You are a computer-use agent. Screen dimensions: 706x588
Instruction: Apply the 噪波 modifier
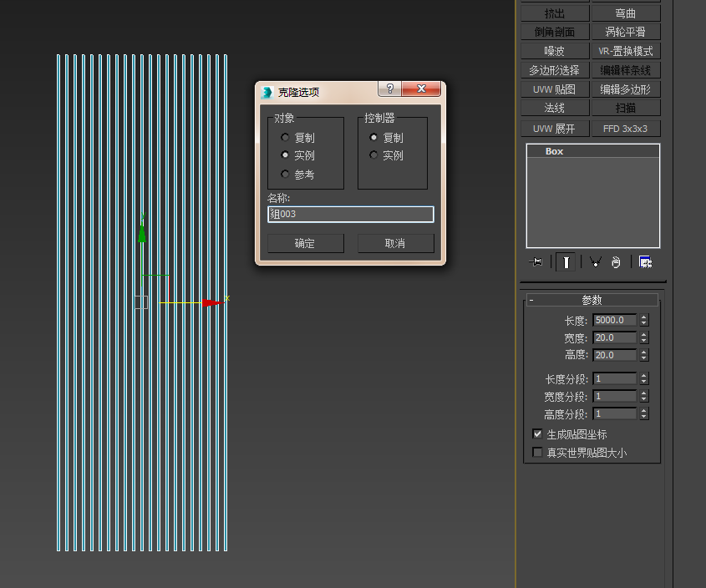point(555,51)
